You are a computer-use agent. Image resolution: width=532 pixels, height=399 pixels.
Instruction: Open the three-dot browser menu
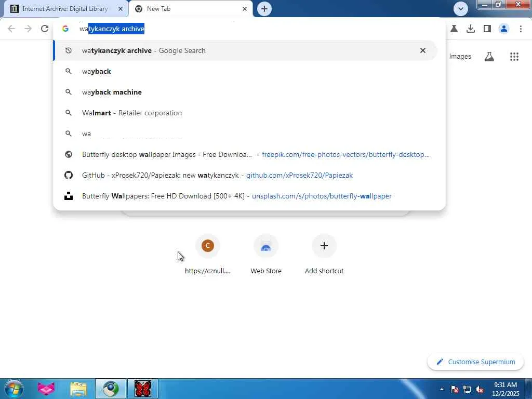521,29
